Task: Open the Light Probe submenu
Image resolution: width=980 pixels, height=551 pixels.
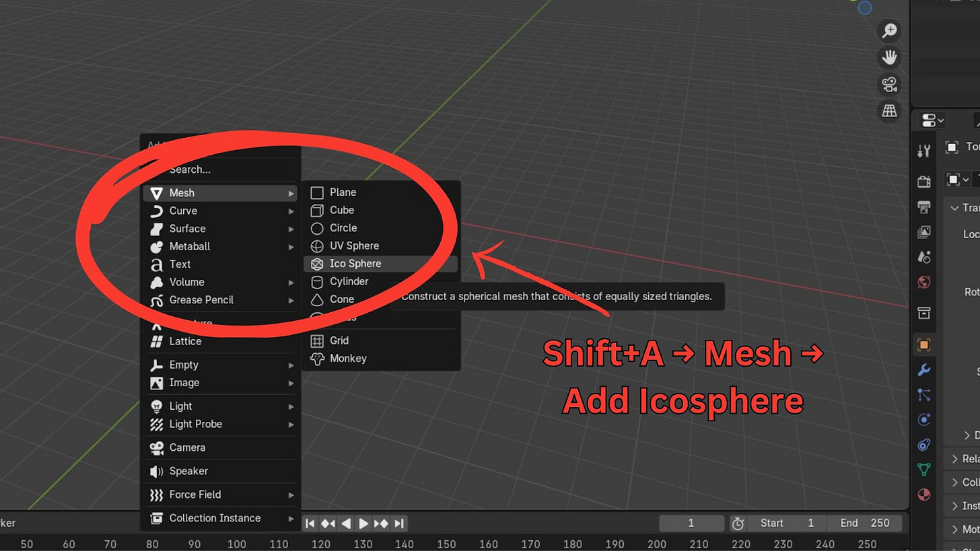Action: tap(220, 424)
